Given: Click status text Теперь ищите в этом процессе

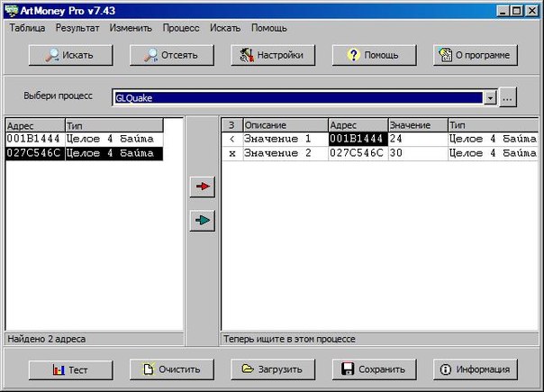Looking at the screenshot, I should click(x=289, y=339).
